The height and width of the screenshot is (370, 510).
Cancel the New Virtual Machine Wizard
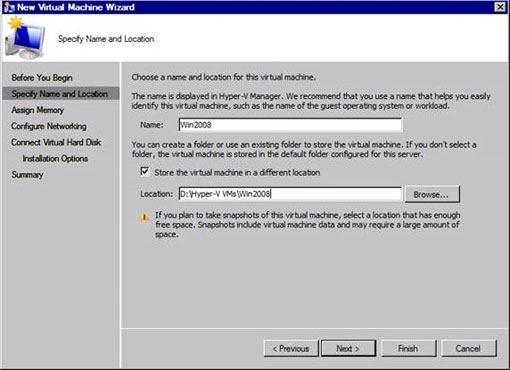tap(469, 349)
